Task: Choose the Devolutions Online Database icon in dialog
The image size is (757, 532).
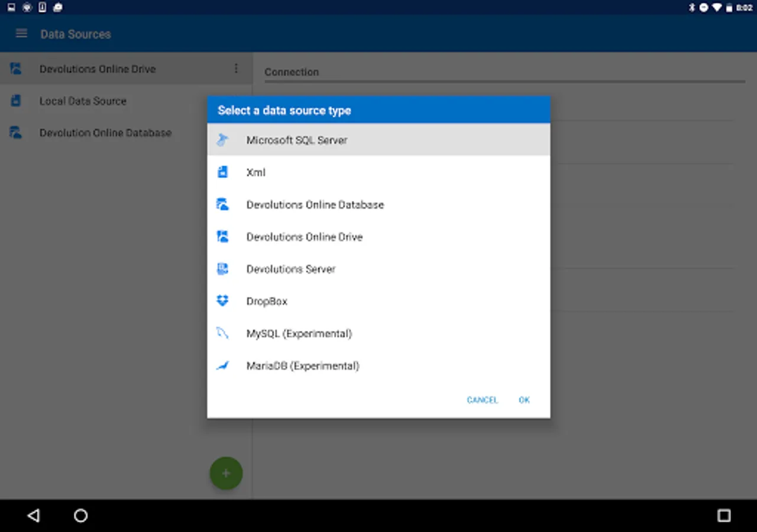Action: coord(222,205)
